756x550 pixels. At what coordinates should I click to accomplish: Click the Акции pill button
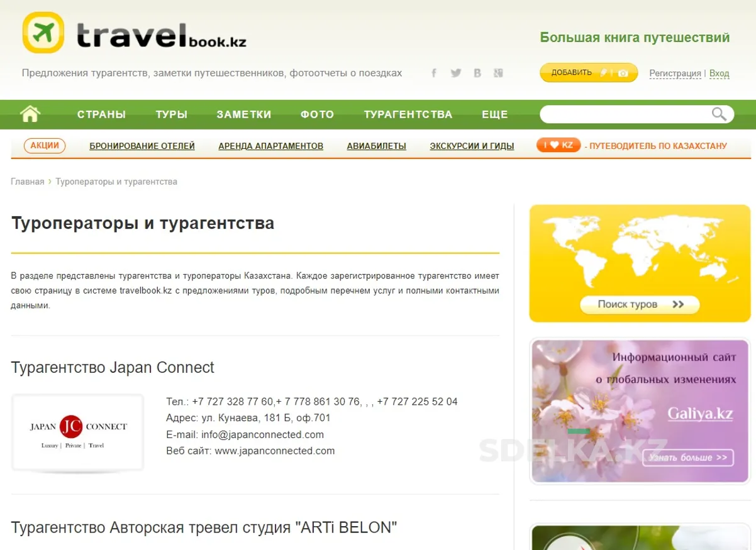45,146
